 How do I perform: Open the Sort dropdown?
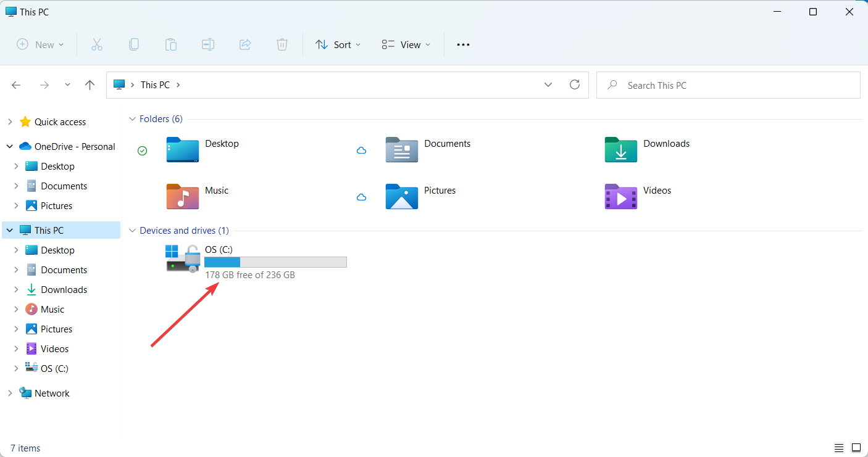pos(338,44)
